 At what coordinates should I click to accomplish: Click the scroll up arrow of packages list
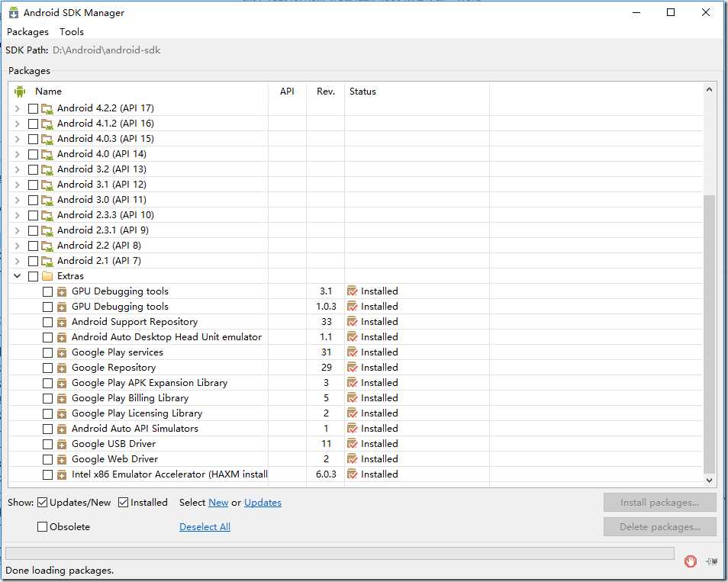(709, 89)
